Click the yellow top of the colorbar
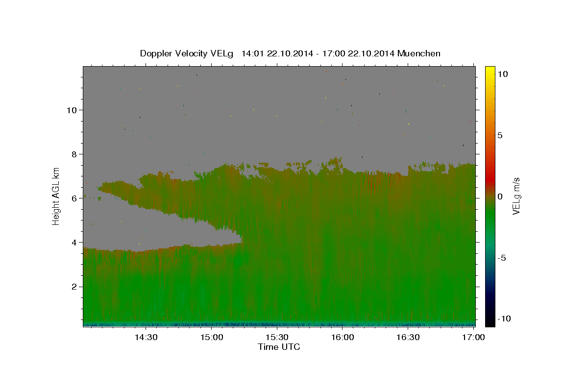 pyautogui.click(x=490, y=71)
